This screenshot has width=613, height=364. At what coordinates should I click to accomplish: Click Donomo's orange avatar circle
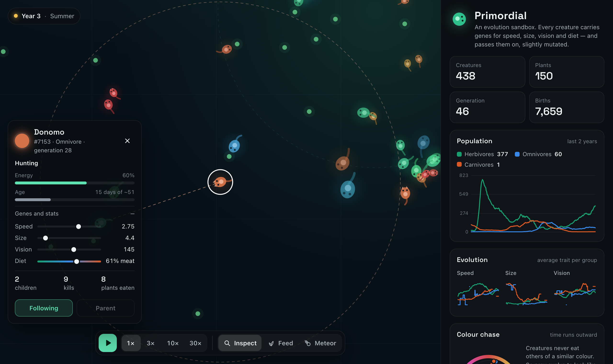click(22, 141)
